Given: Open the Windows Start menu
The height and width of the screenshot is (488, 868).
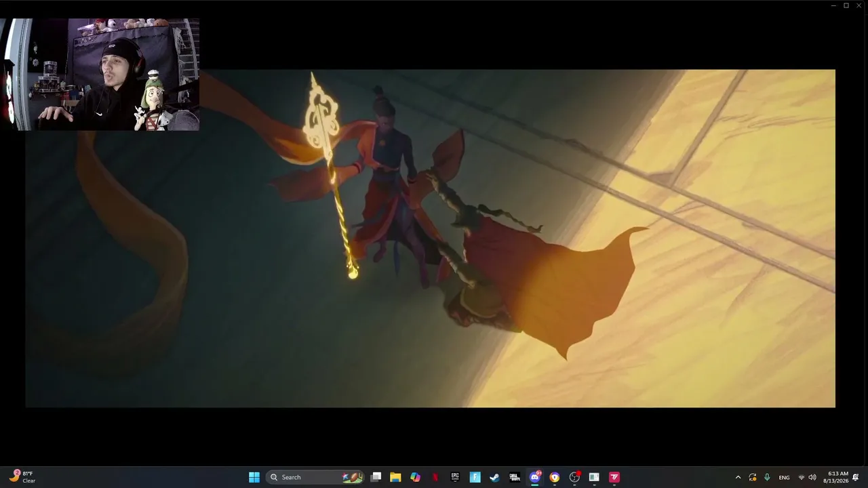Looking at the screenshot, I should click(254, 477).
